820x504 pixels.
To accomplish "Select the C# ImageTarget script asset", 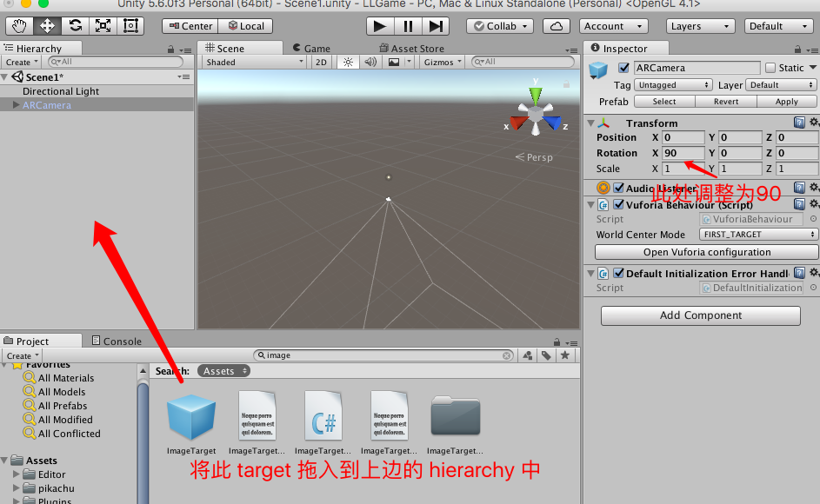I will [323, 417].
